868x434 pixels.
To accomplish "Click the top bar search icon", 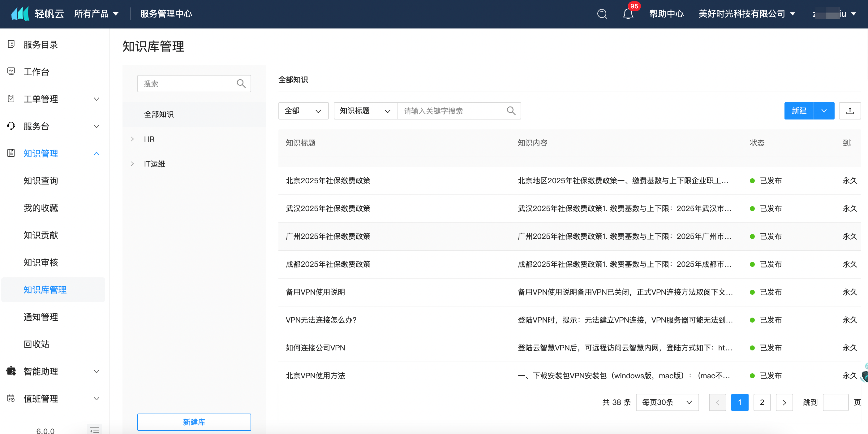I will tap(602, 14).
